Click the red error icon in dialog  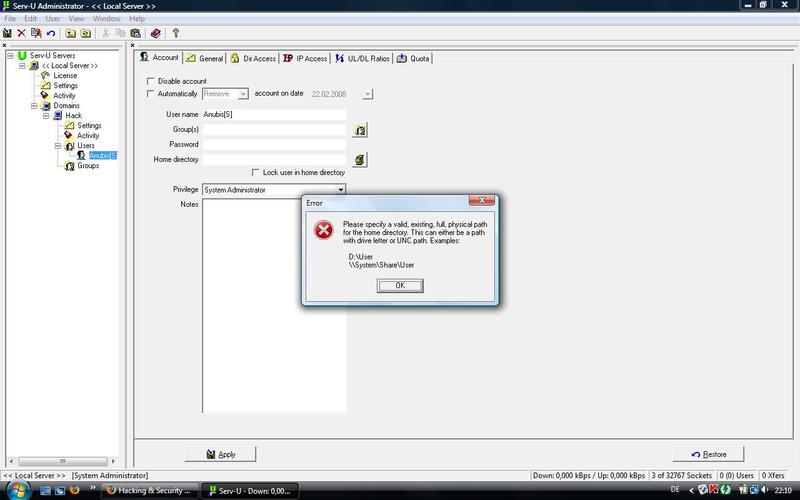point(323,230)
